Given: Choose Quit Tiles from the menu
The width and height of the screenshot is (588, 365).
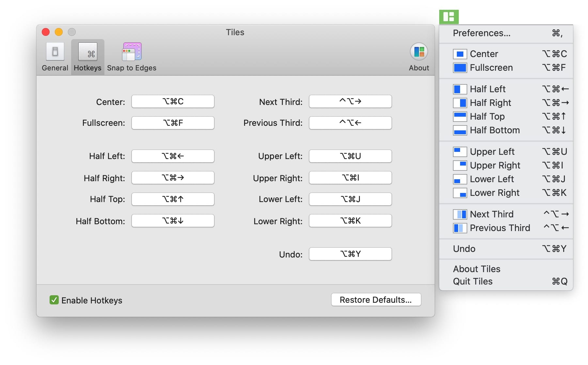Looking at the screenshot, I should [472, 282].
